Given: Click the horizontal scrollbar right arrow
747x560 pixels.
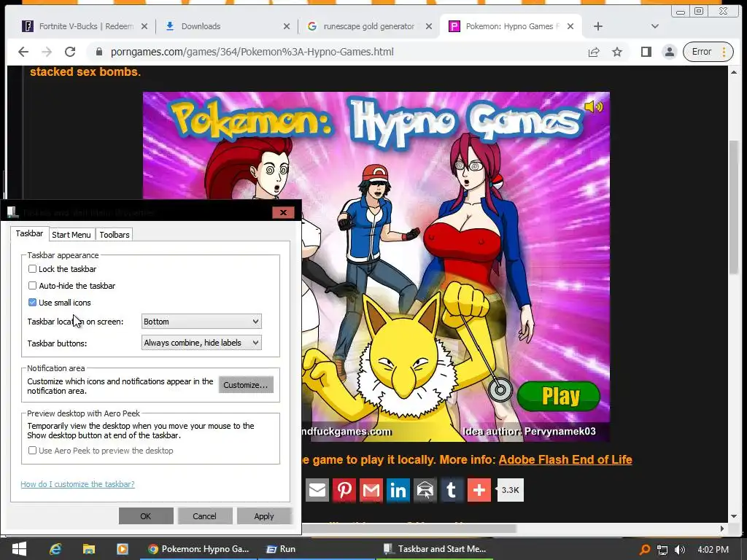Looking at the screenshot, I should 722,529.
